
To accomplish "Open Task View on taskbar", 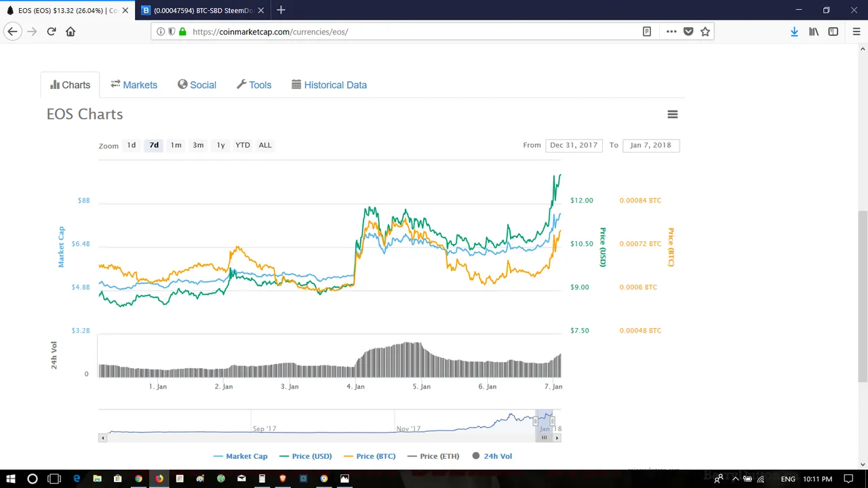I will pyautogui.click(x=54, y=479).
